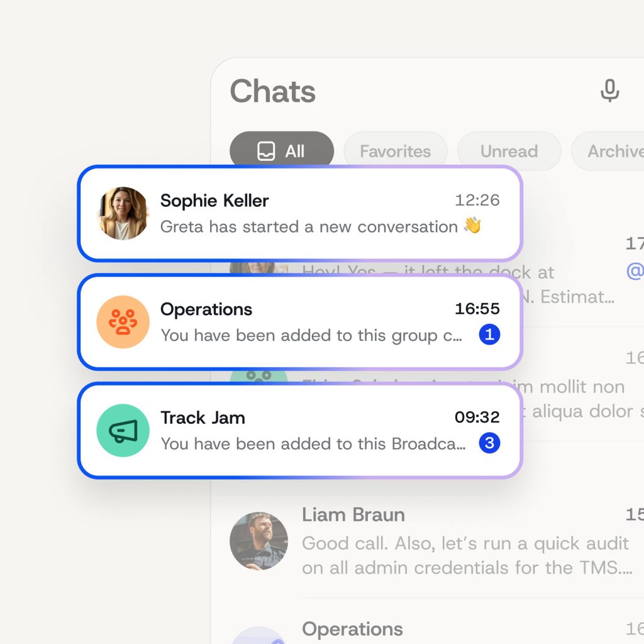Click the green megaphone icon for Track Jam

coord(123,430)
